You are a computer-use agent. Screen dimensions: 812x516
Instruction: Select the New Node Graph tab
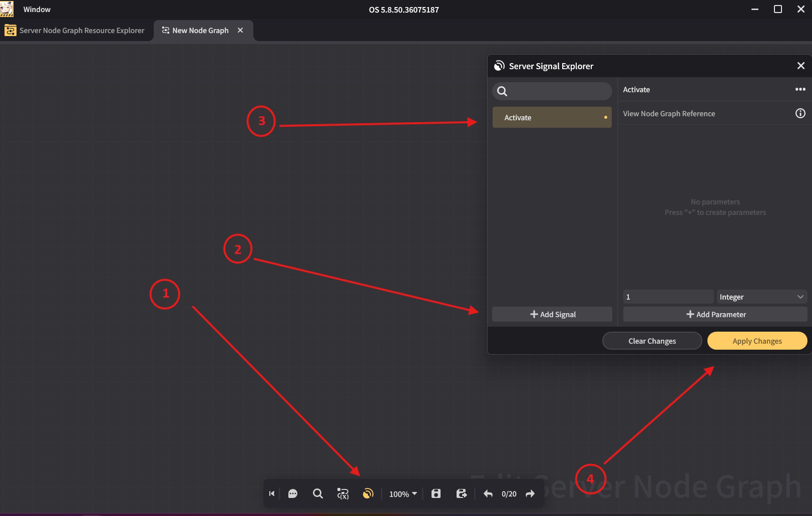pyautogui.click(x=200, y=31)
